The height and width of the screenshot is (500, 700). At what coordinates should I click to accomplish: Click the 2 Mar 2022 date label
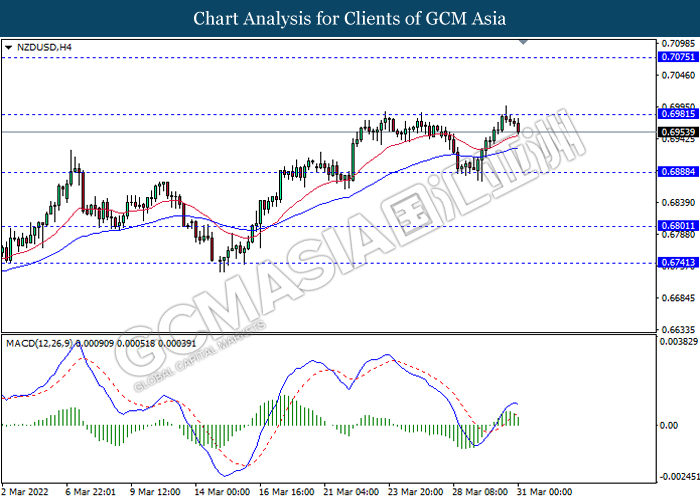click(25, 492)
